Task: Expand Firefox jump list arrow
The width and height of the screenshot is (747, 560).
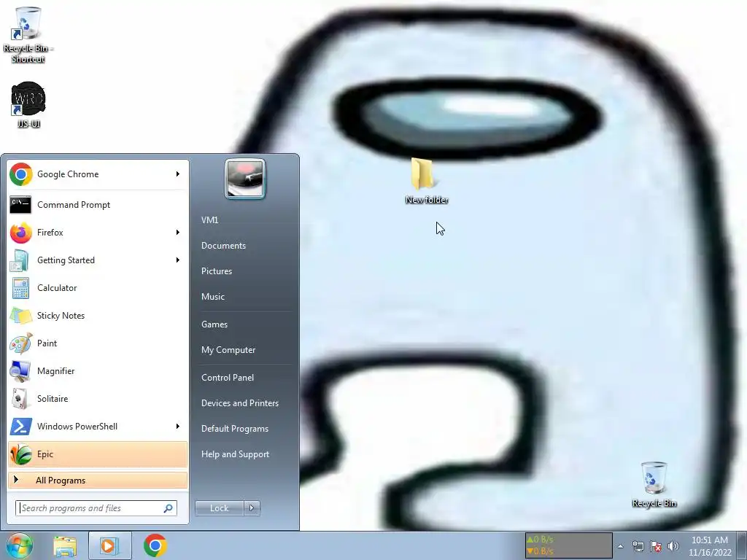Action: (x=178, y=233)
